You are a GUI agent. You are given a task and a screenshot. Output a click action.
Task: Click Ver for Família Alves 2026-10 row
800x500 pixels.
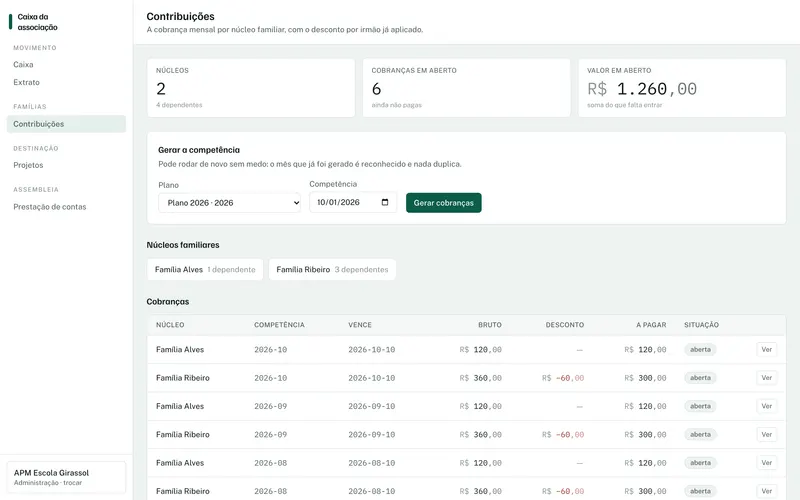coord(766,349)
